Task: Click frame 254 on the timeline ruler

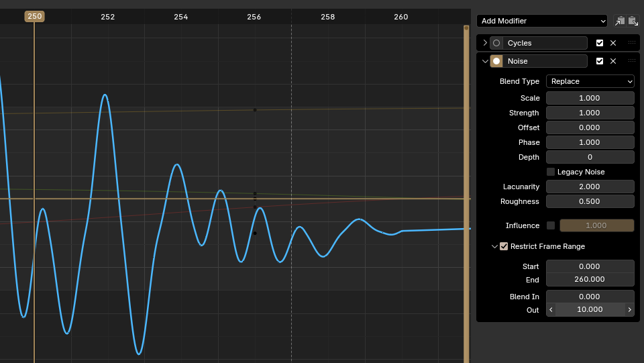Action: [x=180, y=17]
